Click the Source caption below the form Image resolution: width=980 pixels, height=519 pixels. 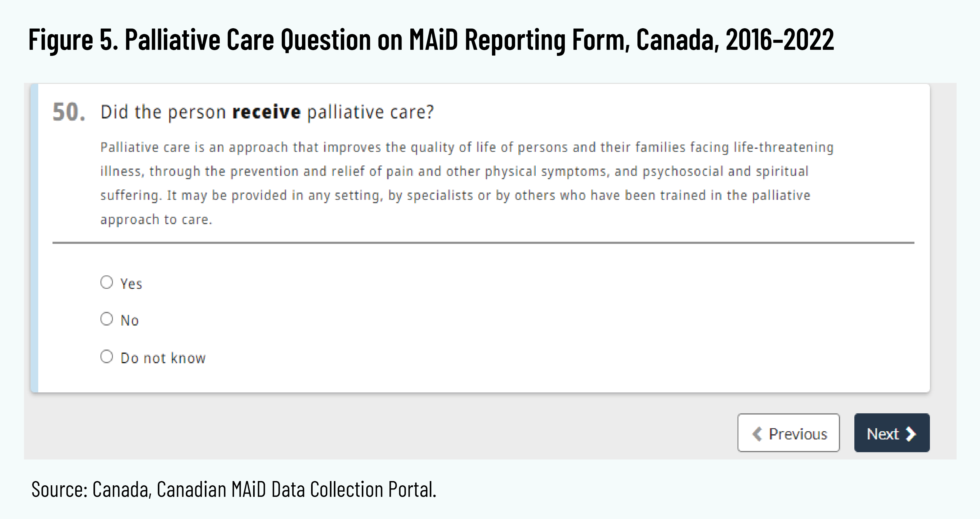pyautogui.click(x=234, y=489)
